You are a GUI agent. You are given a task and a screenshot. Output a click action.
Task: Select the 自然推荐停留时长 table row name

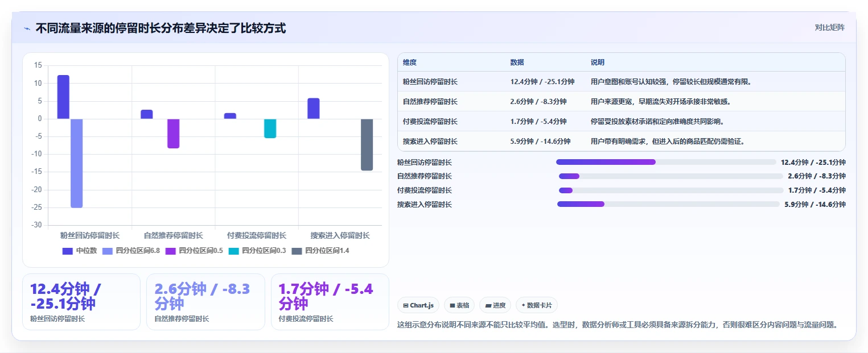[430, 102]
